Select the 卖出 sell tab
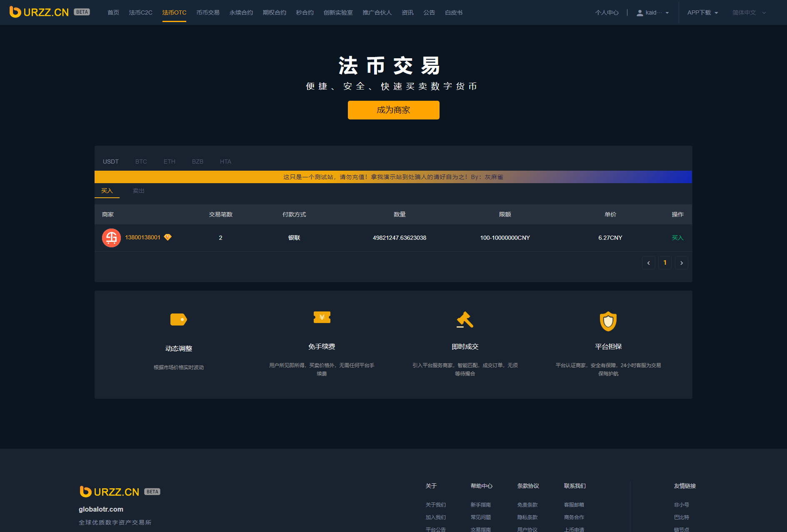Image resolution: width=787 pixels, height=532 pixels. (138, 191)
